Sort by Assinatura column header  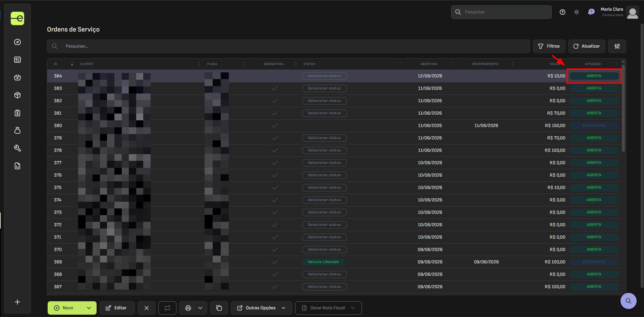coord(274,64)
